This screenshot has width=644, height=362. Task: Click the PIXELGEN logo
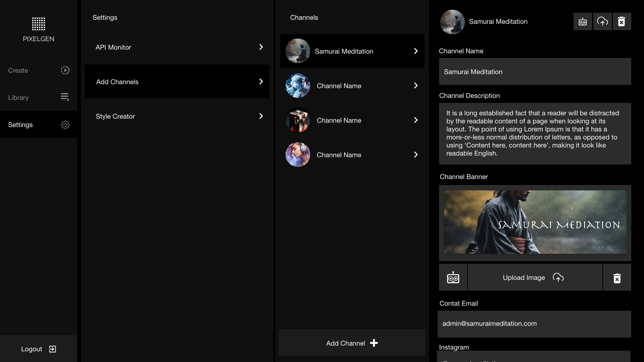pos(38,29)
